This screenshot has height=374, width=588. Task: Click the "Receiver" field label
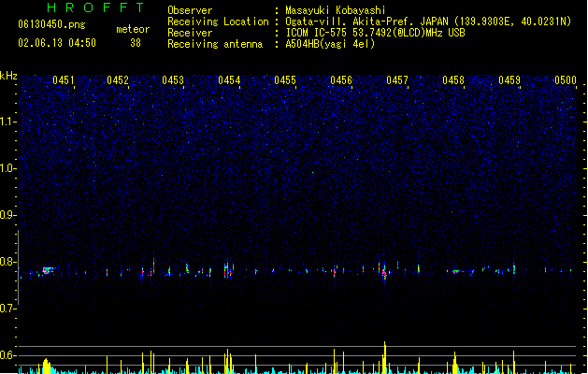pos(190,33)
